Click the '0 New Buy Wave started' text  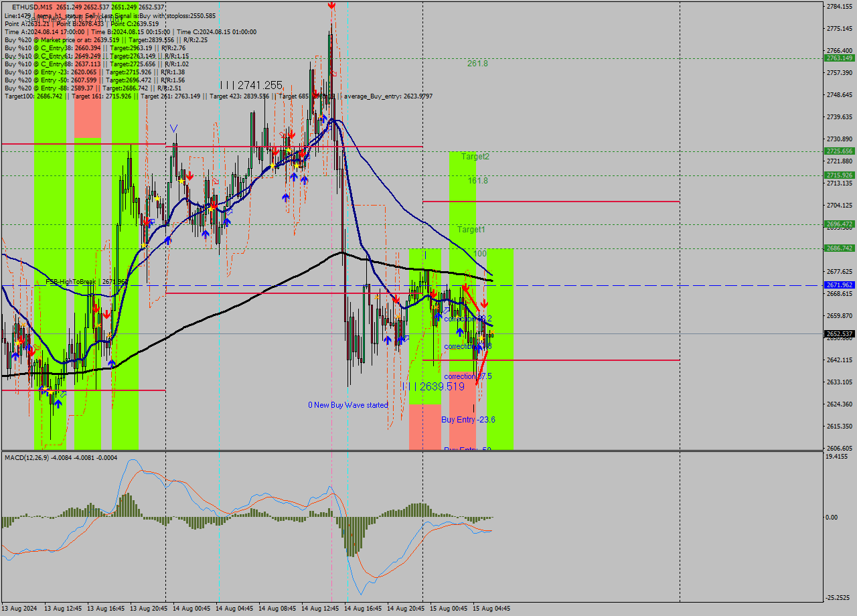click(x=347, y=405)
